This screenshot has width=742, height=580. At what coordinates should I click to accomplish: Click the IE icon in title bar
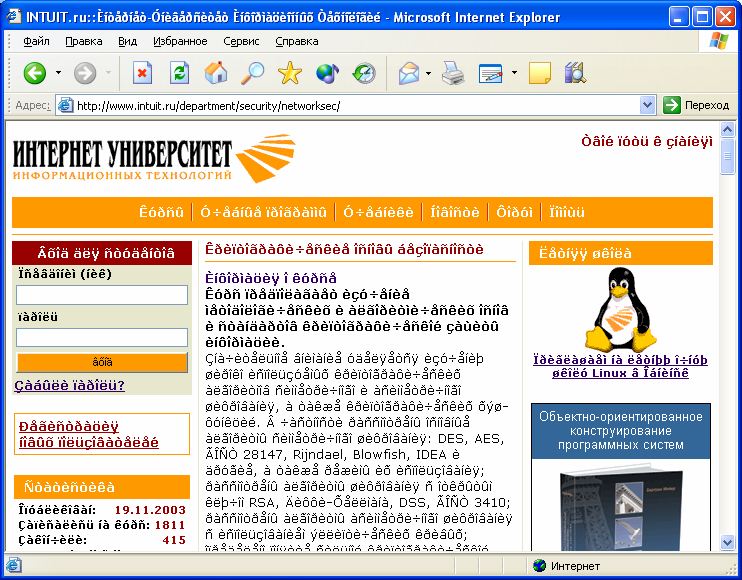pyautogui.click(x=14, y=17)
